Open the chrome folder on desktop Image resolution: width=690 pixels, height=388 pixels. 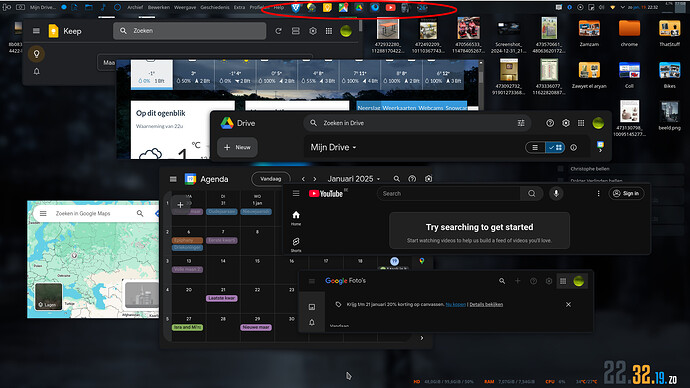point(629,32)
